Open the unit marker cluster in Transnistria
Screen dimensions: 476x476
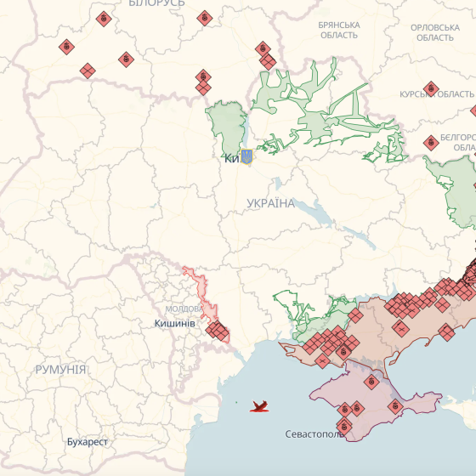click(x=218, y=331)
